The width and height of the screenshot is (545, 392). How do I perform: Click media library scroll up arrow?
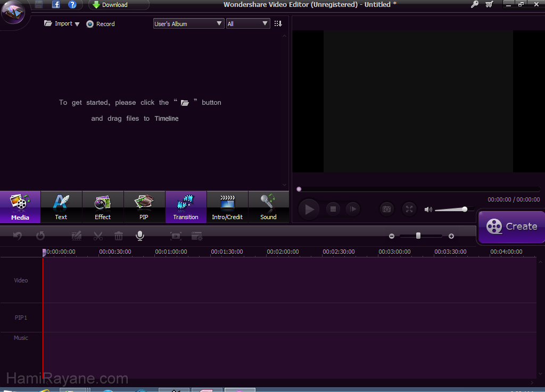point(284,36)
